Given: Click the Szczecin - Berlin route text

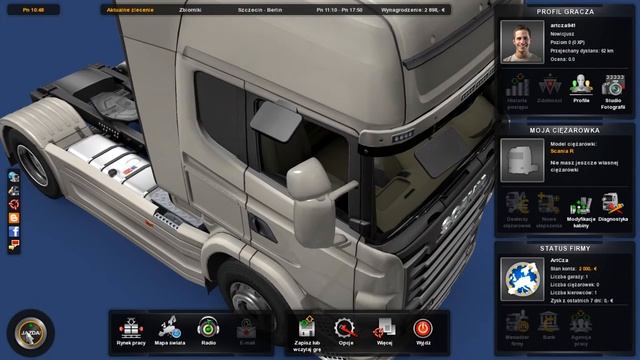Looking at the screenshot, I should tap(260, 10).
